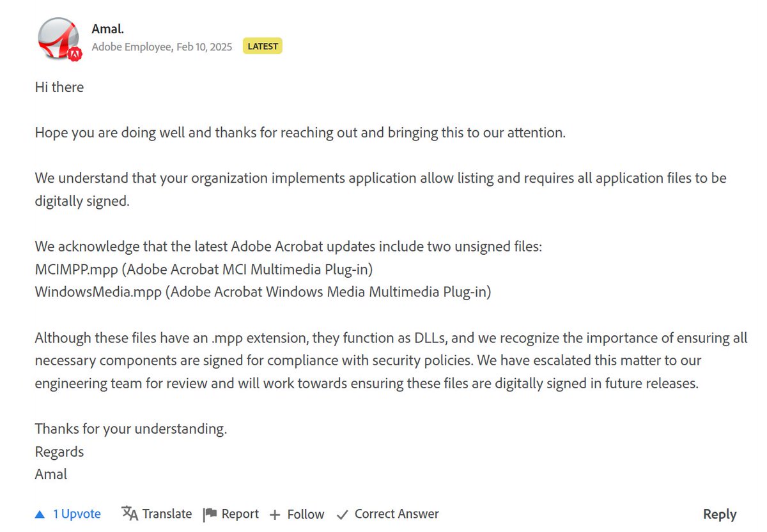Click the 'WindowsMedia.mpp' file name line

263,293
